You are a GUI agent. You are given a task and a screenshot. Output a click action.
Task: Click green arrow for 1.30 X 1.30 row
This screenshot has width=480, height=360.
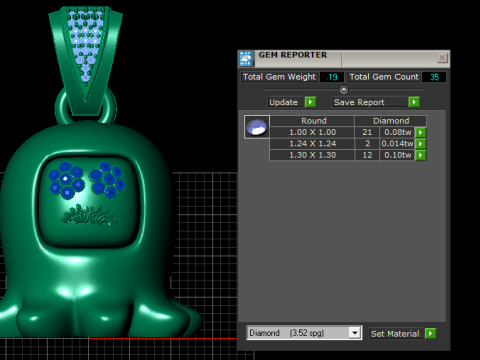421,155
